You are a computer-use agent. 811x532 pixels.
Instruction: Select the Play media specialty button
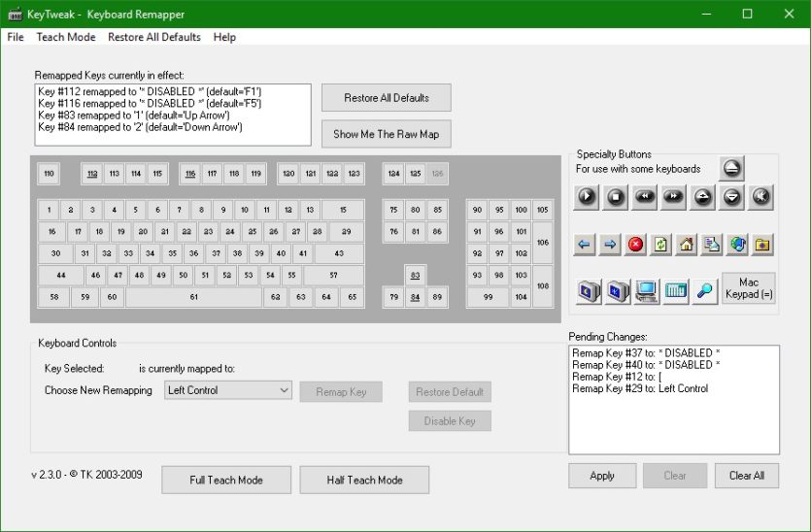pyautogui.click(x=587, y=197)
